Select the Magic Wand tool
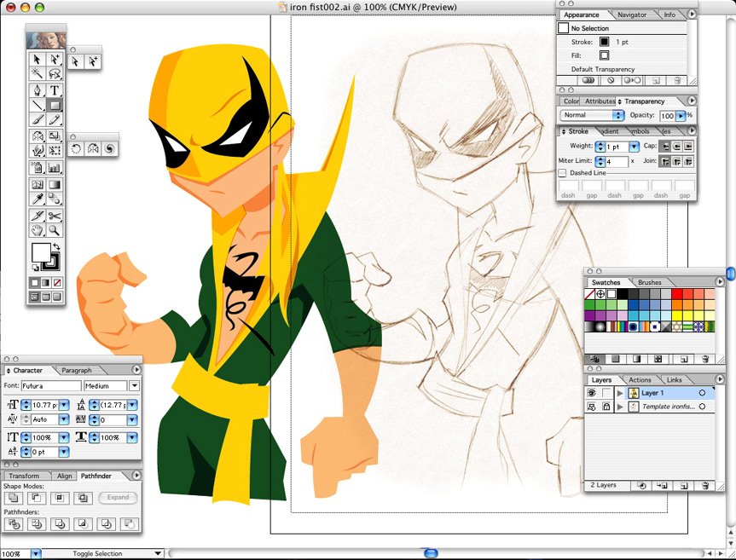The width and height of the screenshot is (736, 560). point(37,73)
